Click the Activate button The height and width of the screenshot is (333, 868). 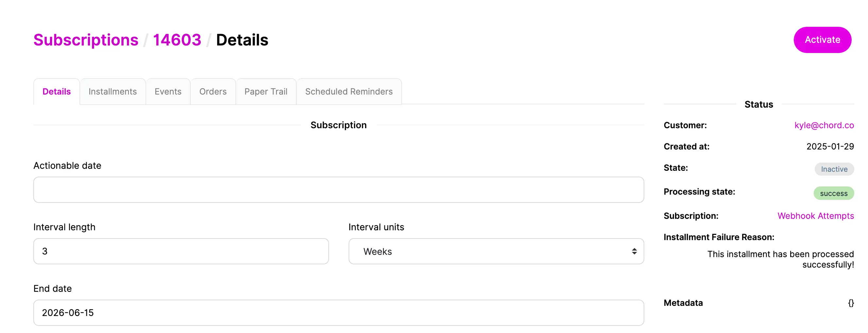coord(822,40)
